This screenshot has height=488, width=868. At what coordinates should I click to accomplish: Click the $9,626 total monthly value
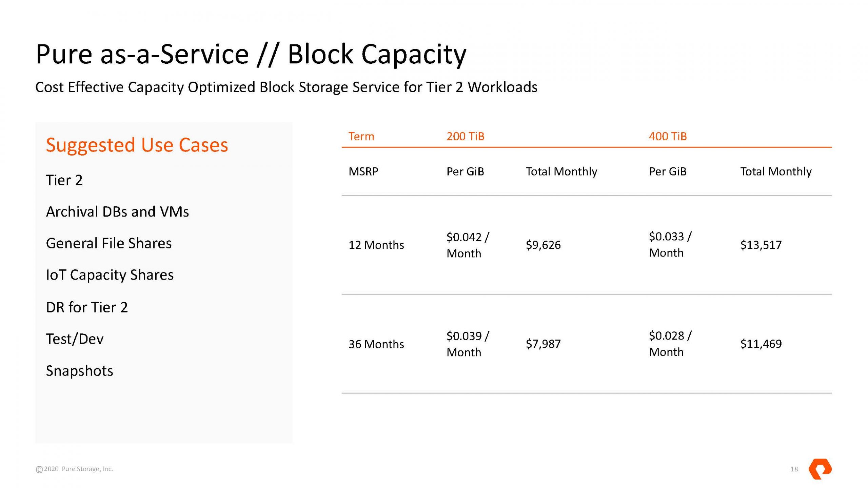pyautogui.click(x=543, y=245)
